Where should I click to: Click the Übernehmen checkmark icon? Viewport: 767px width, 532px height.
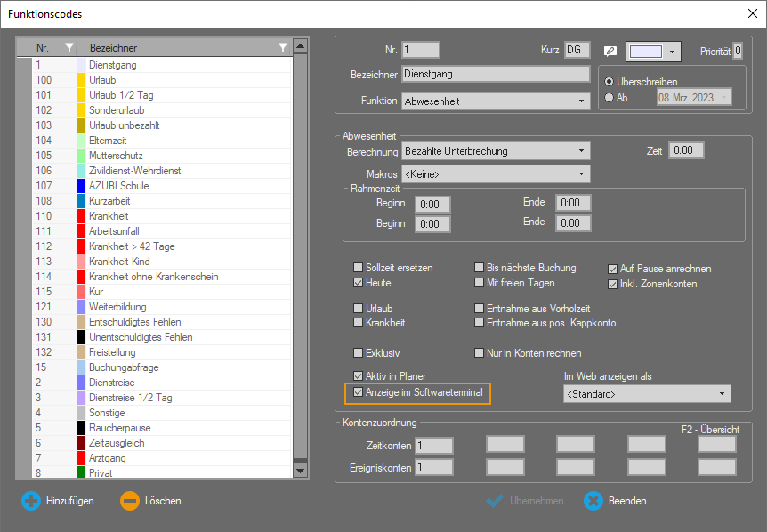496,501
